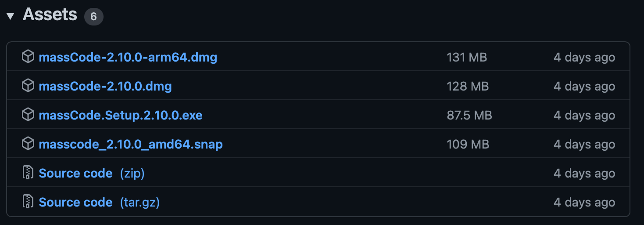The width and height of the screenshot is (644, 225).
Task: Download Source code as tar.gz
Action: (x=99, y=202)
